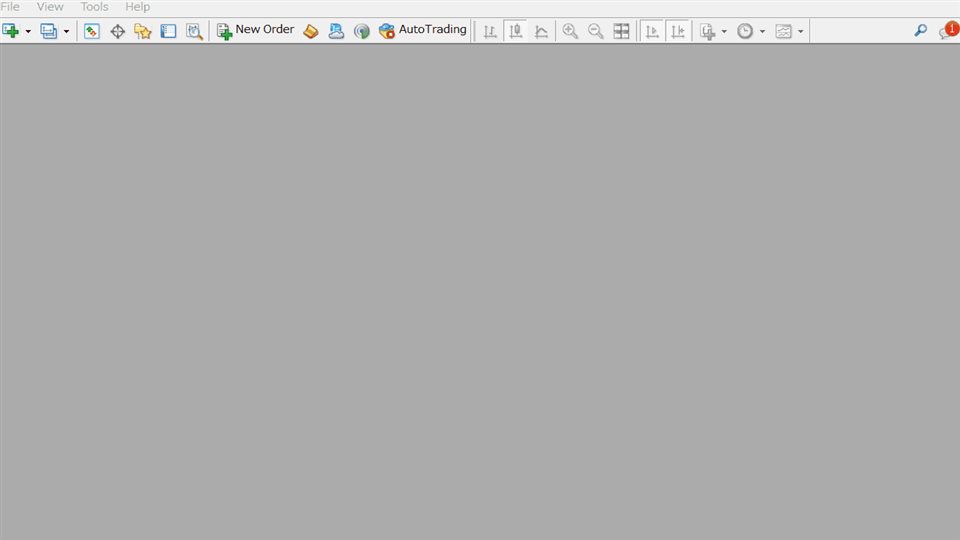Click the search magnifier icon at right
The height and width of the screenshot is (540, 960).
point(920,31)
